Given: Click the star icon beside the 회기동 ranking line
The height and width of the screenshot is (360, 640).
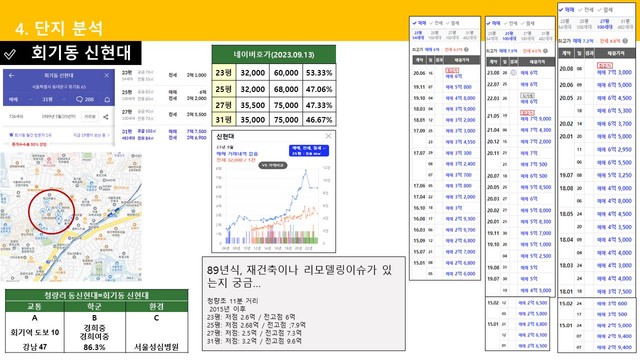Looking at the screenshot, I should (11, 135).
